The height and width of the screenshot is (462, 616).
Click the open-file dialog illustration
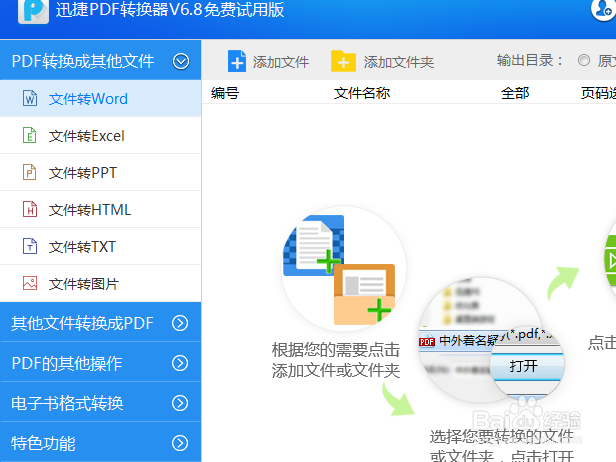[x=491, y=341]
